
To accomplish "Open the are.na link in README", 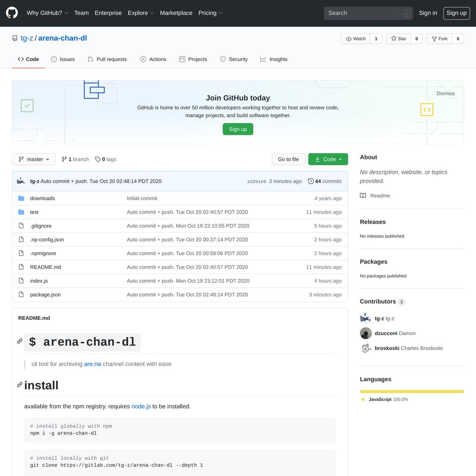I will tap(93, 364).
